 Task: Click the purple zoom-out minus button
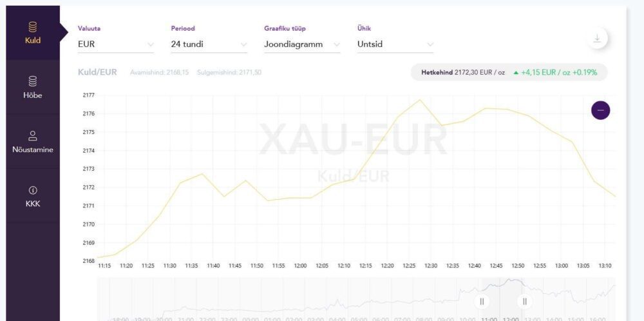point(600,110)
